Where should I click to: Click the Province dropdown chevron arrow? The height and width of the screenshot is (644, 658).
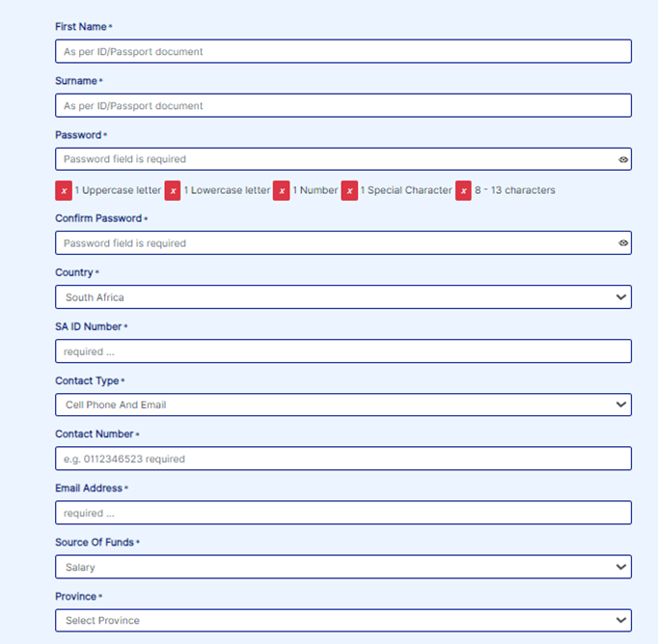[x=620, y=621]
